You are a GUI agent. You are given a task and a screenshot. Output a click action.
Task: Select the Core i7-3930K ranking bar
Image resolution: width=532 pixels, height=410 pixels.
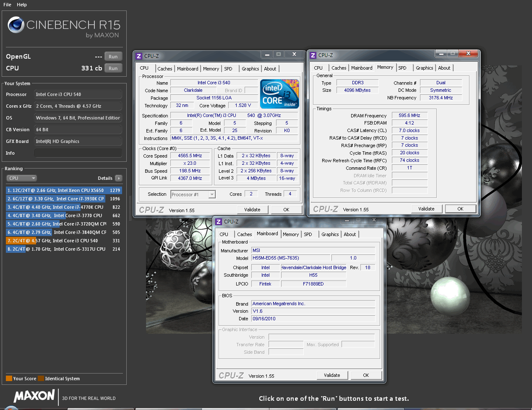(64, 199)
